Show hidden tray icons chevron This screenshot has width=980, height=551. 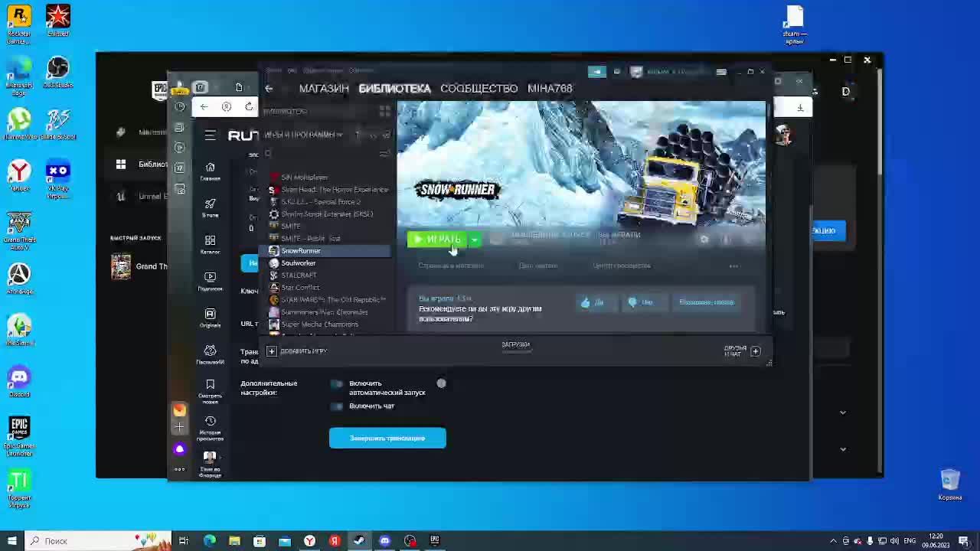click(834, 541)
